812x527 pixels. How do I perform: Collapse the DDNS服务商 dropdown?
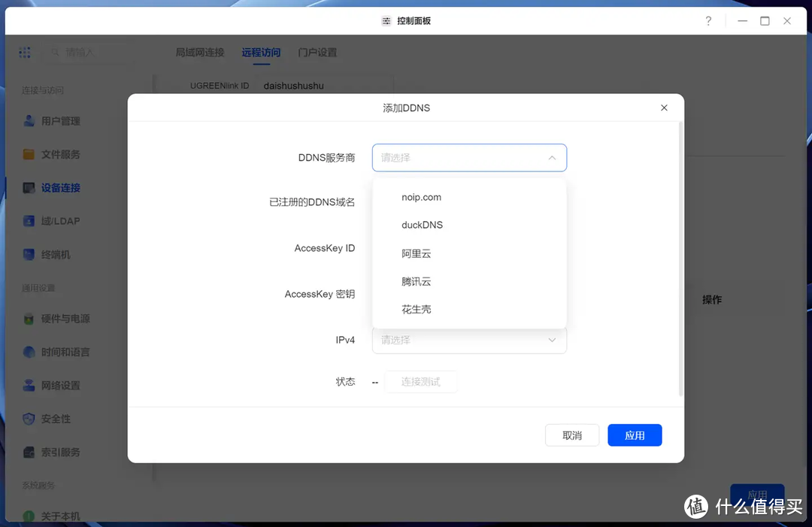553,158
